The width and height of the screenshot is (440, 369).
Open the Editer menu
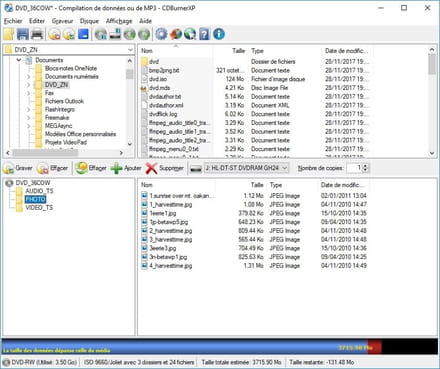pyautogui.click(x=37, y=21)
